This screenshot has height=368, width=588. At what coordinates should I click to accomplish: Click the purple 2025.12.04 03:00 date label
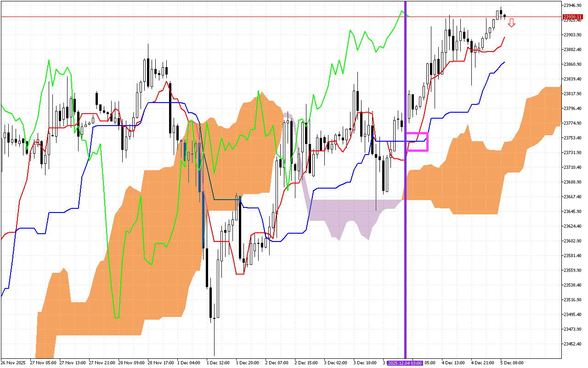405,363
